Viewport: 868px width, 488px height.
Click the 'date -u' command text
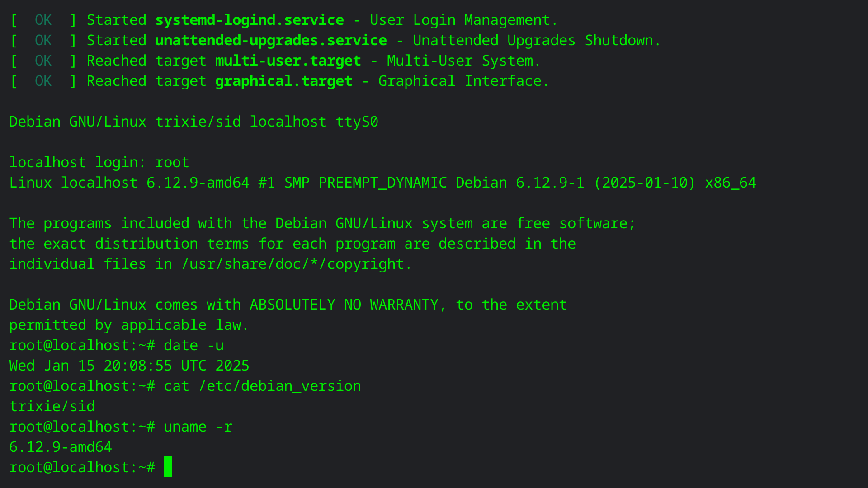[193, 346]
